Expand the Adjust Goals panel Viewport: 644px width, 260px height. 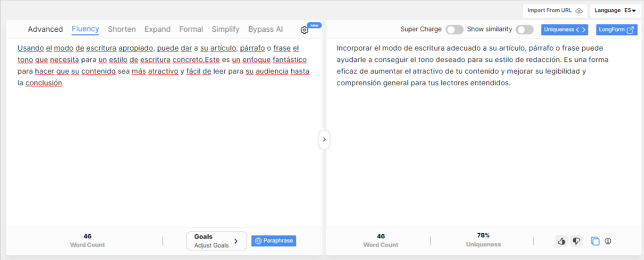(217, 241)
